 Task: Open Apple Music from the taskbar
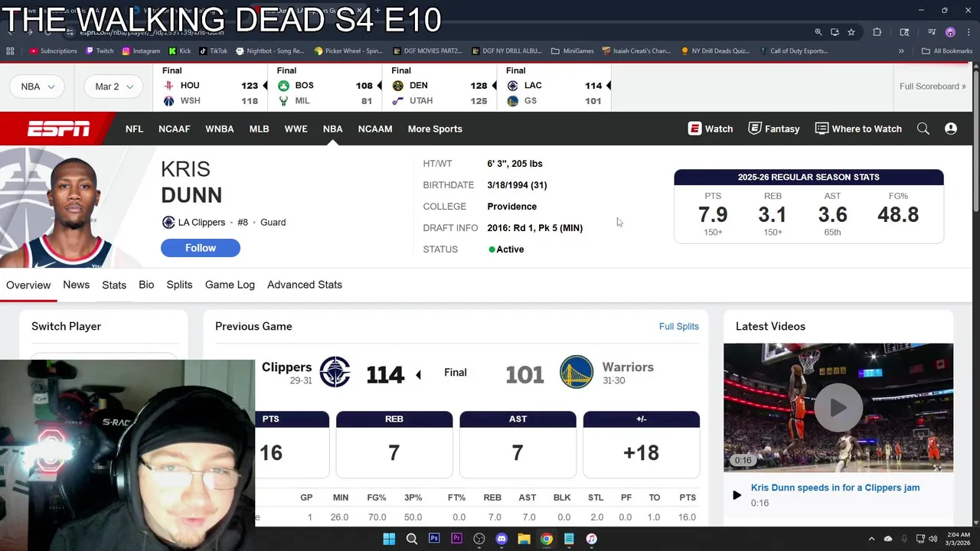592,539
